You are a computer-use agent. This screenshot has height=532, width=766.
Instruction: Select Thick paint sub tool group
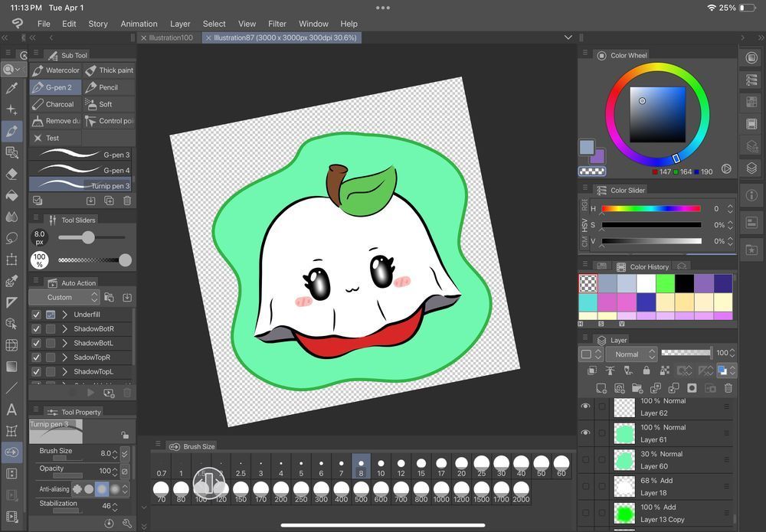[x=109, y=70]
